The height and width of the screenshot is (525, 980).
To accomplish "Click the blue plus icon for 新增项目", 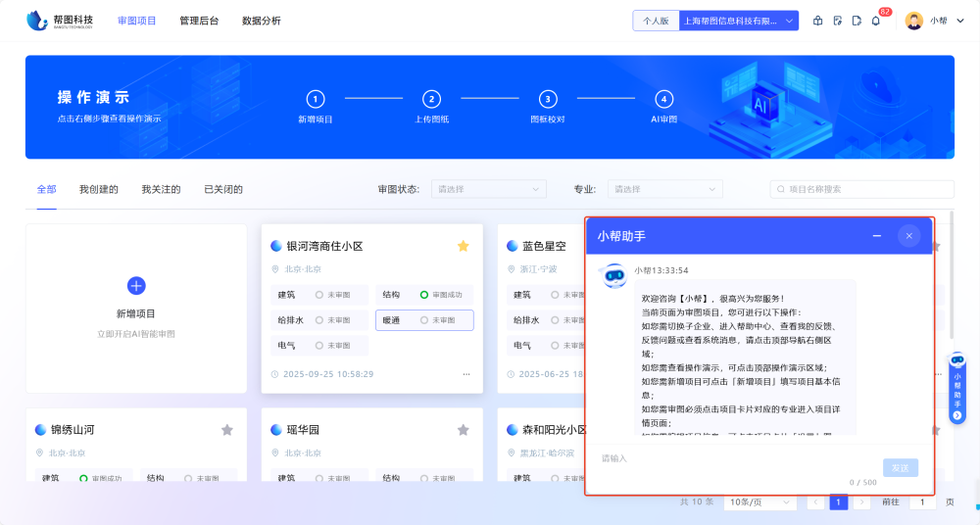I will pos(136,285).
